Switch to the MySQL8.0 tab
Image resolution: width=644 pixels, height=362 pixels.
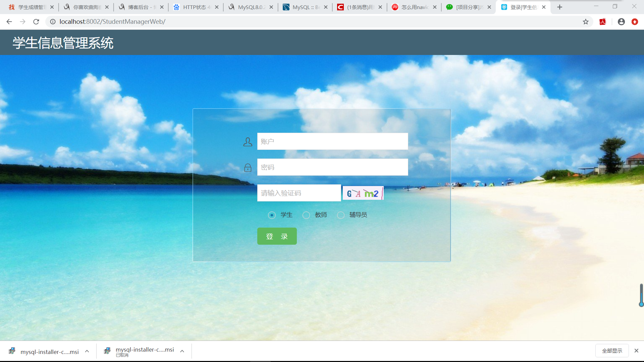[251, 7]
